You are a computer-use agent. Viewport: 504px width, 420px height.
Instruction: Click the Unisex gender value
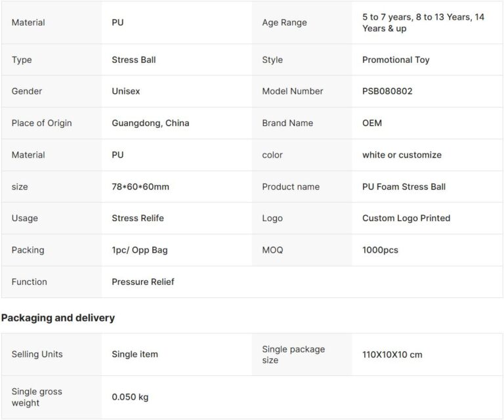[126, 91]
